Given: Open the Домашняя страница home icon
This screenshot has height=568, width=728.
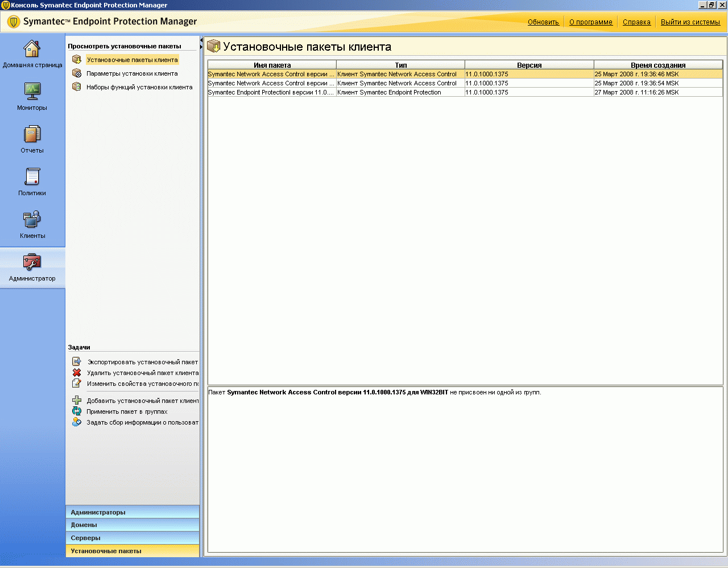Looking at the screenshot, I should click(32, 49).
